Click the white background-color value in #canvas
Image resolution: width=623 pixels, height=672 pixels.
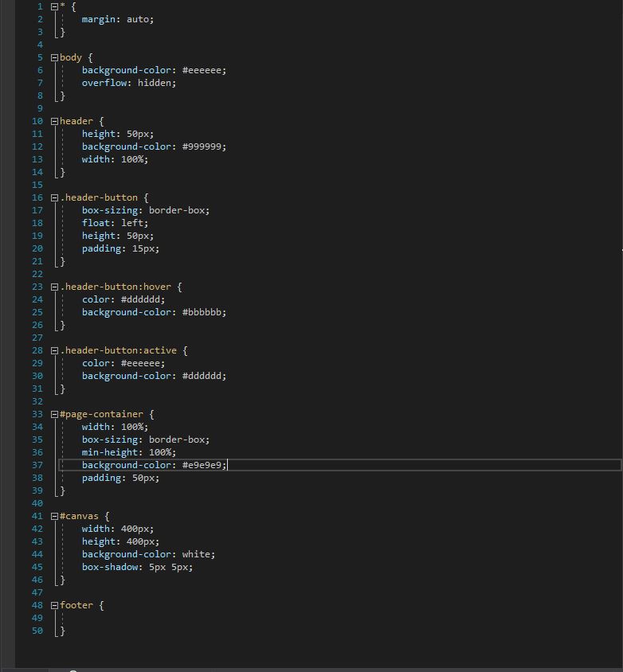tap(196, 554)
